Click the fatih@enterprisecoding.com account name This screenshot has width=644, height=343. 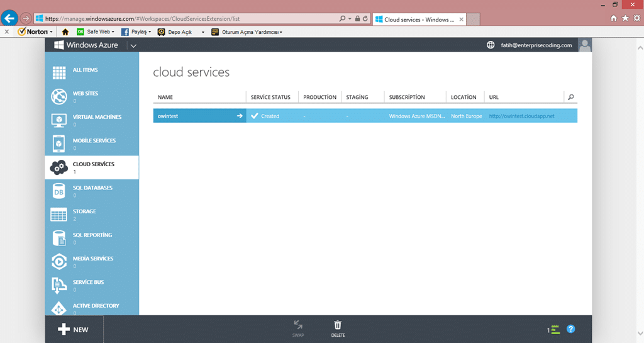coord(536,45)
